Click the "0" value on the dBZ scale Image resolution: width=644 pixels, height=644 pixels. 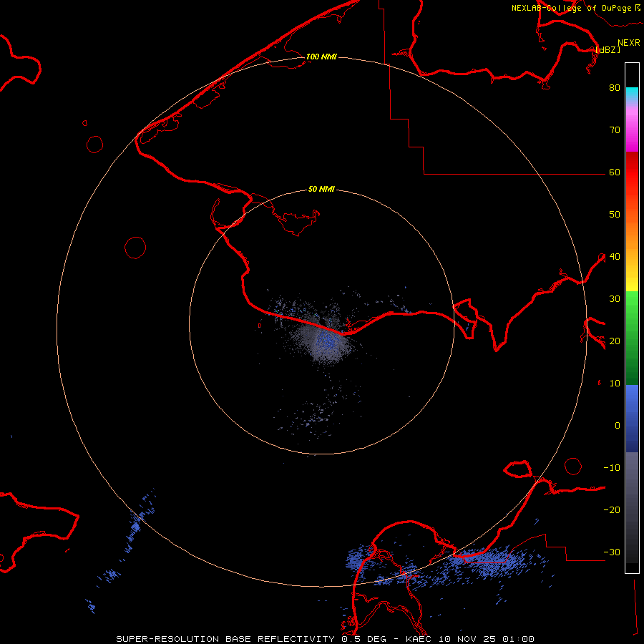pos(618,426)
